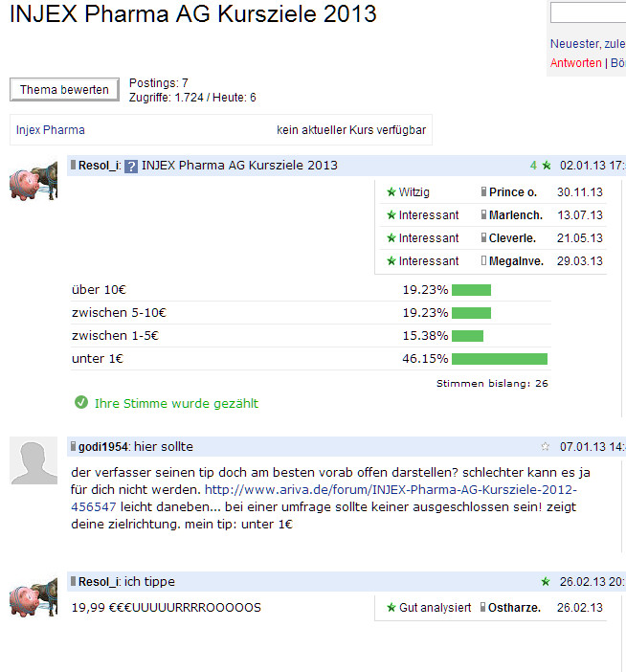The width and height of the screenshot is (626, 672).
Task: Click the Antworten link
Action: point(576,63)
